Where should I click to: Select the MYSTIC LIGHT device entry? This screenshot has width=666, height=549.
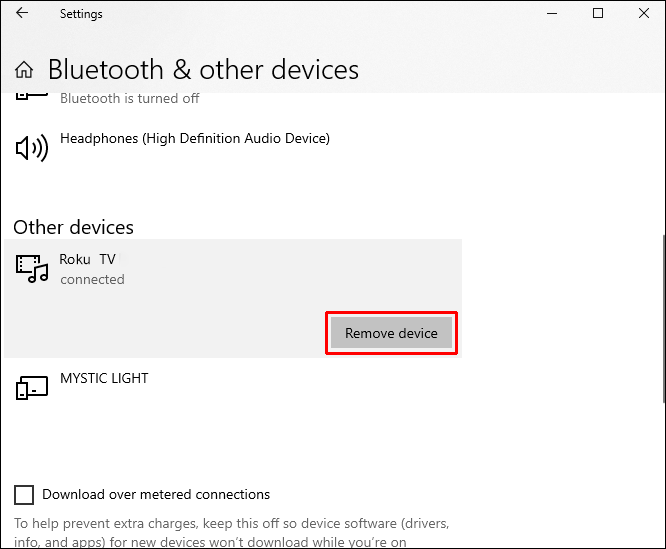click(104, 379)
